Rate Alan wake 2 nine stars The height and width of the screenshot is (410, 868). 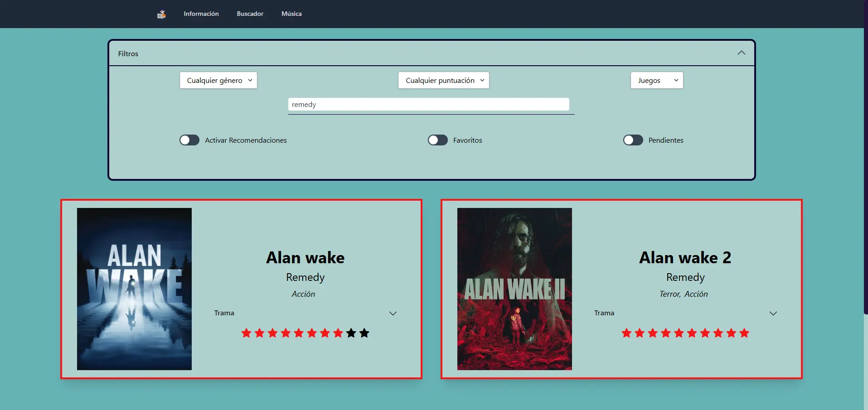pos(732,333)
